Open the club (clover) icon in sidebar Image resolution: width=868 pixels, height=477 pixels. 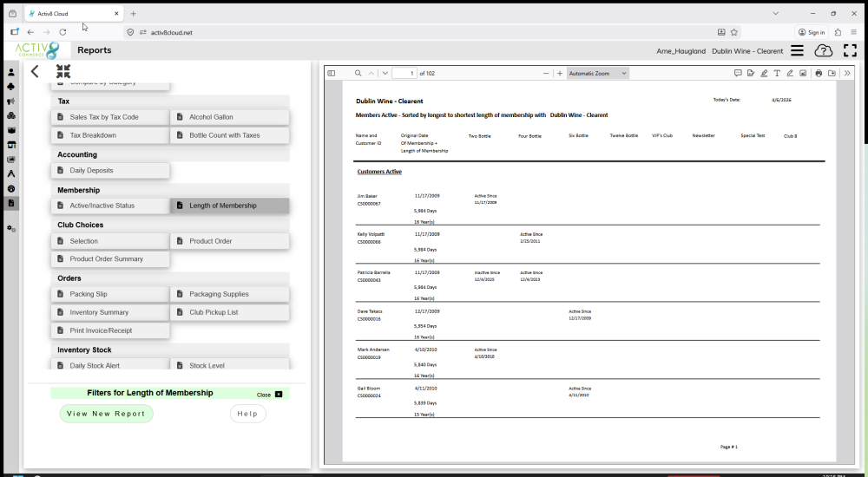pos(11,87)
